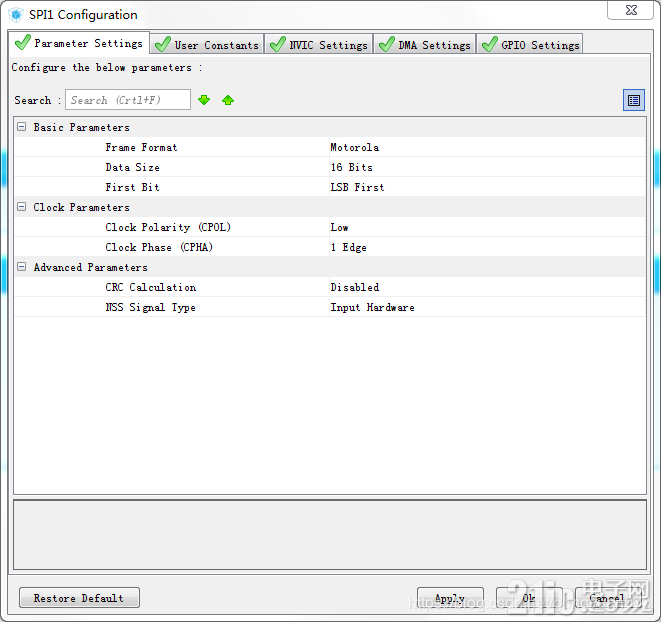Click the green down-arrow search next icon
661x622 pixels.
204,100
